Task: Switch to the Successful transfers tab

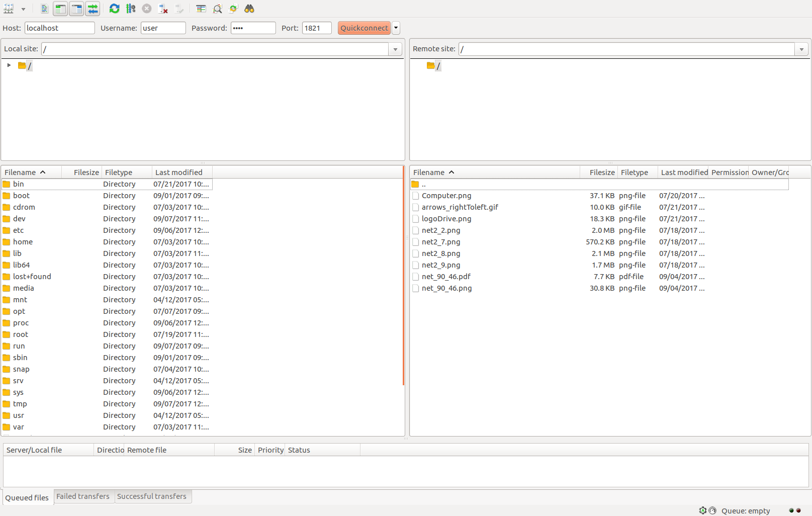Action: (x=152, y=496)
